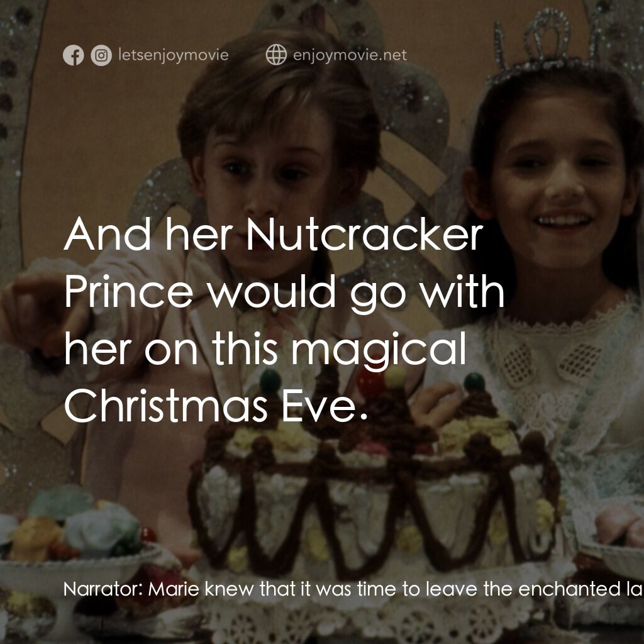This screenshot has height=644, width=644.
Task: Click the word "Nutcracker" in the quote
Action: [x=365, y=235]
